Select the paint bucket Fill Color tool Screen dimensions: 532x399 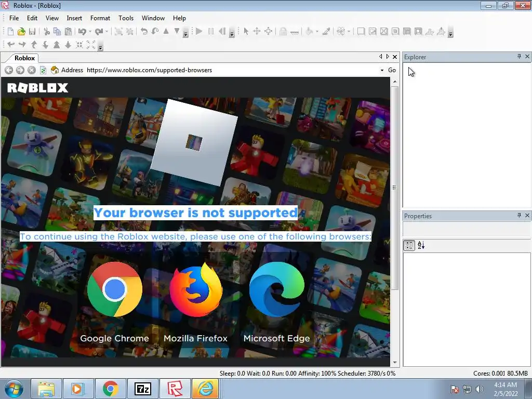tap(309, 32)
